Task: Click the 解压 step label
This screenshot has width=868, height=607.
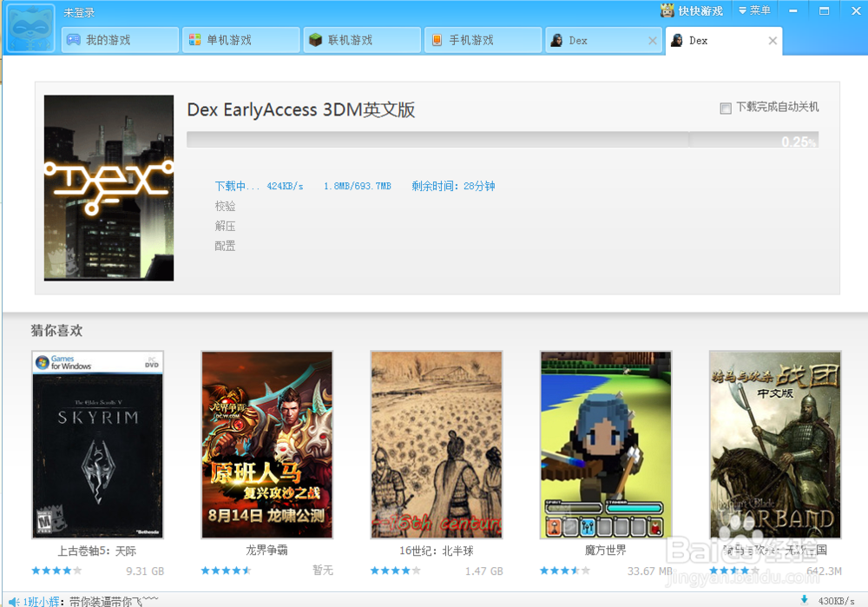Action: [x=226, y=226]
